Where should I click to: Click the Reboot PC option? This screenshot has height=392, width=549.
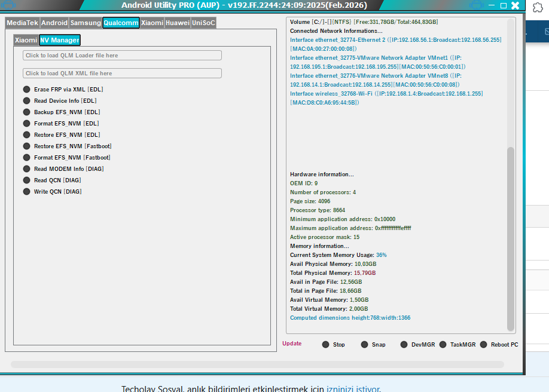click(x=499, y=345)
